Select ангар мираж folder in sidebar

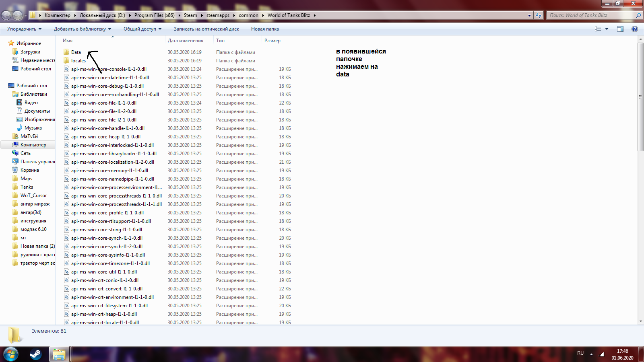35,204
